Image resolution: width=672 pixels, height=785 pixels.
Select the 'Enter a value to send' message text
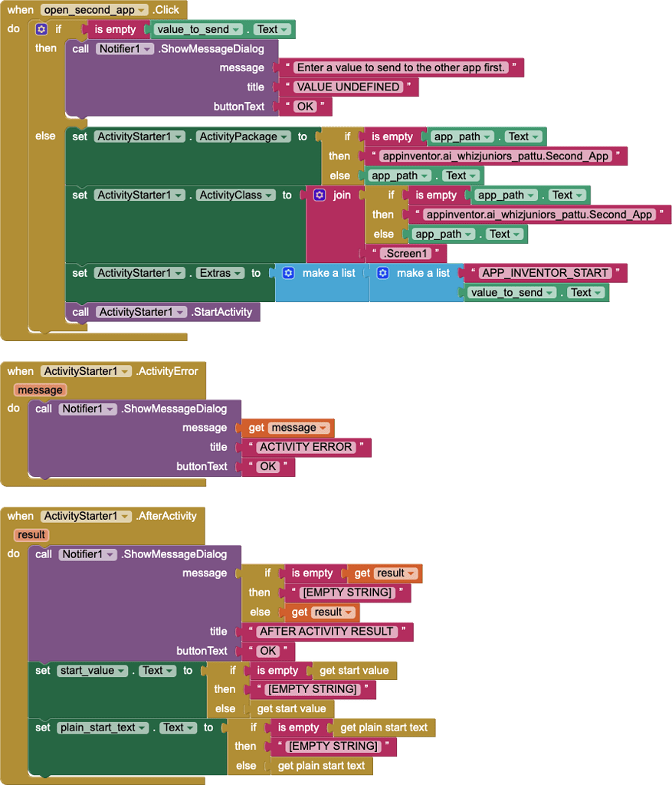coord(400,67)
